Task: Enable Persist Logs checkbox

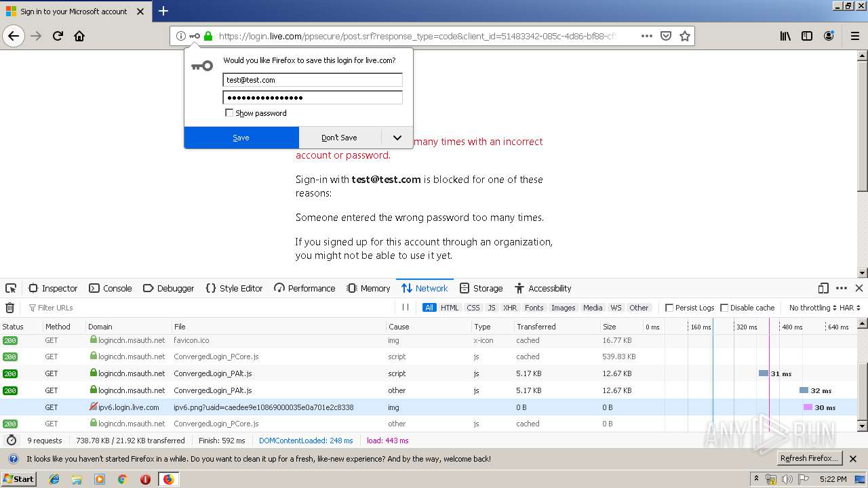Action: tap(669, 308)
